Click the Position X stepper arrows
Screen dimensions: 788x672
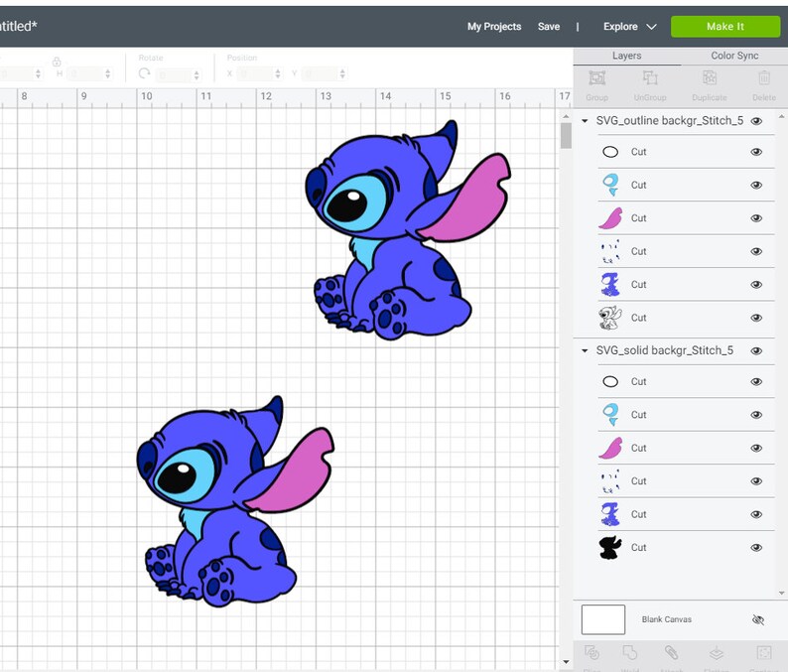278,73
